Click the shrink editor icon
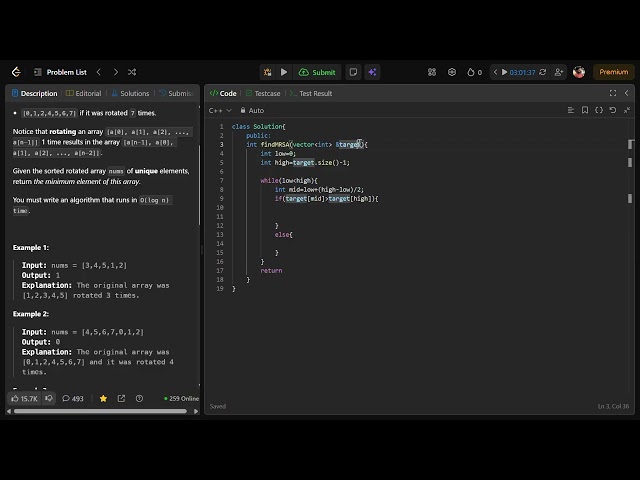The width and height of the screenshot is (640, 480). click(x=627, y=110)
